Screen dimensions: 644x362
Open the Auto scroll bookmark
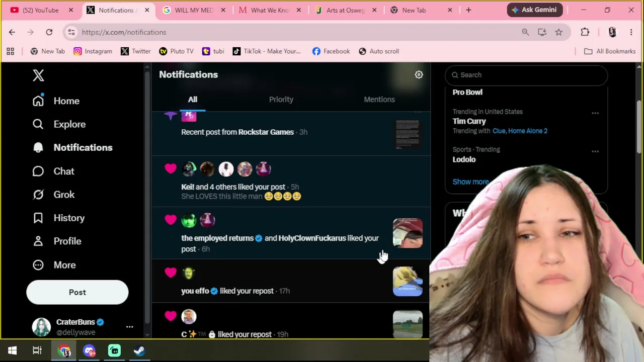click(378, 51)
